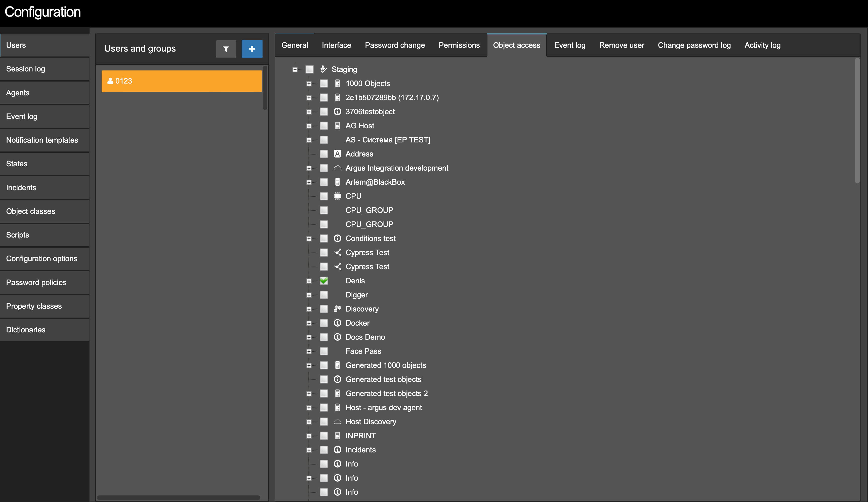Expand the Conditions test node
Image resolution: width=868 pixels, height=502 pixels.
pyautogui.click(x=309, y=239)
